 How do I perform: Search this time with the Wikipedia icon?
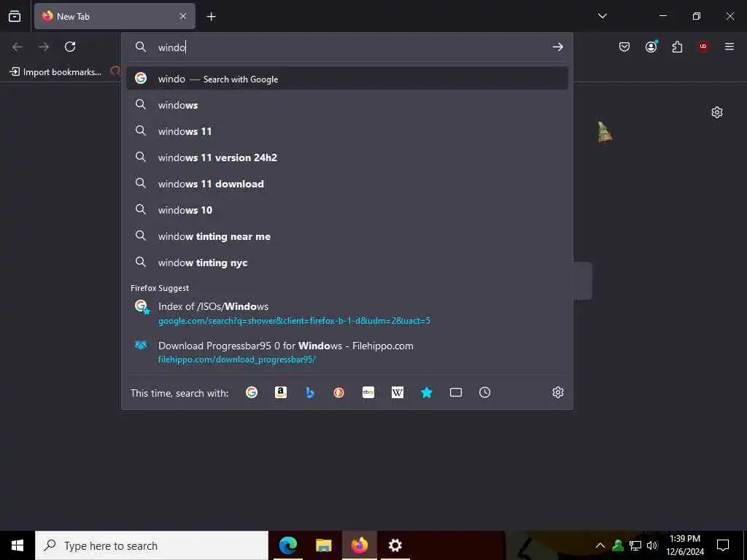[x=398, y=392]
